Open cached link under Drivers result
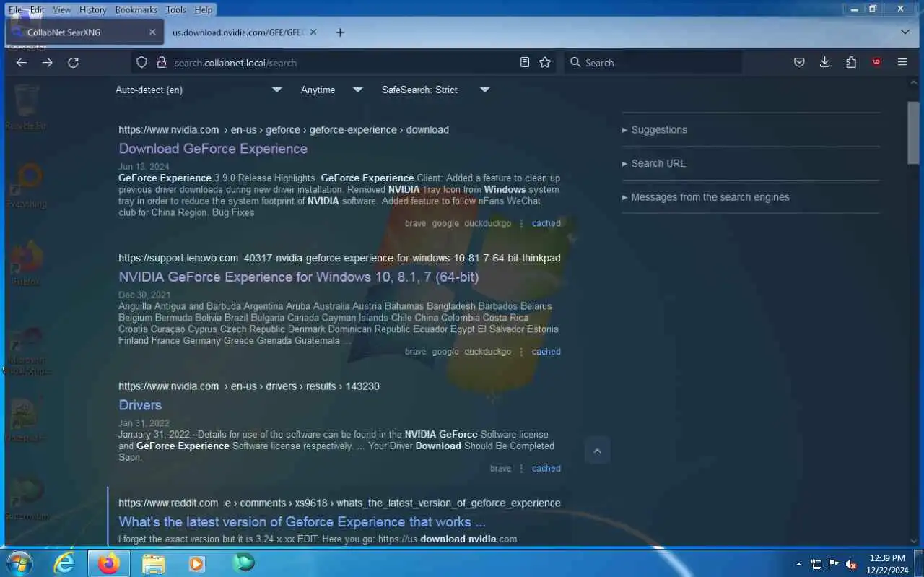924x577 pixels. tap(546, 469)
